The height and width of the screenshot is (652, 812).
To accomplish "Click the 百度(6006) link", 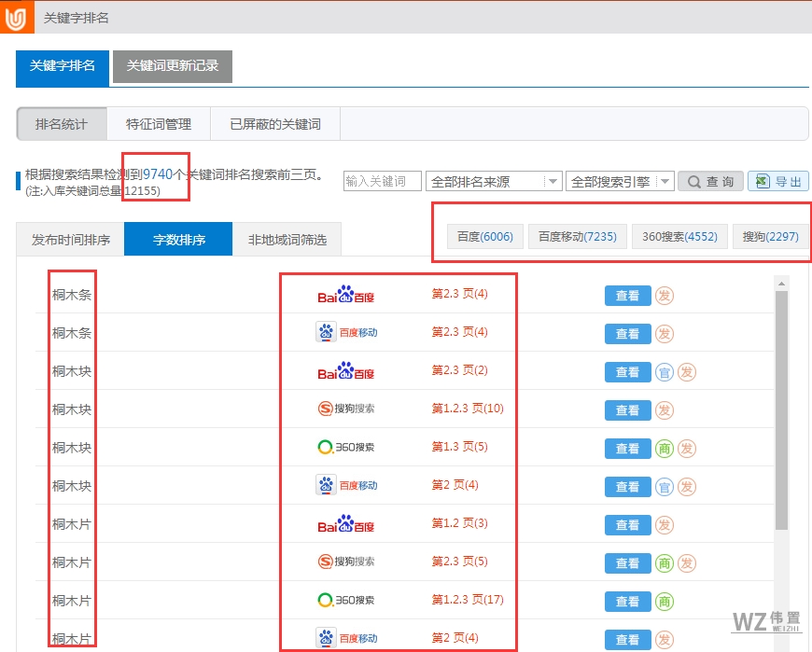I will (483, 236).
